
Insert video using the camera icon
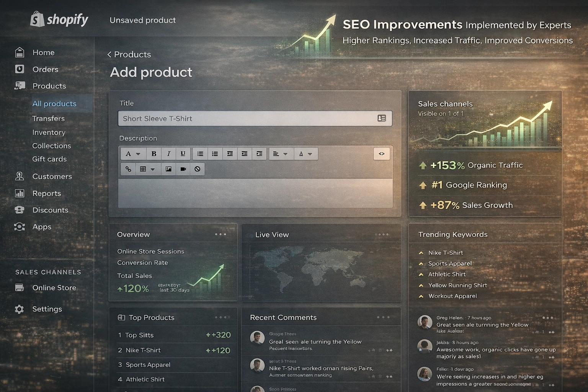183,169
